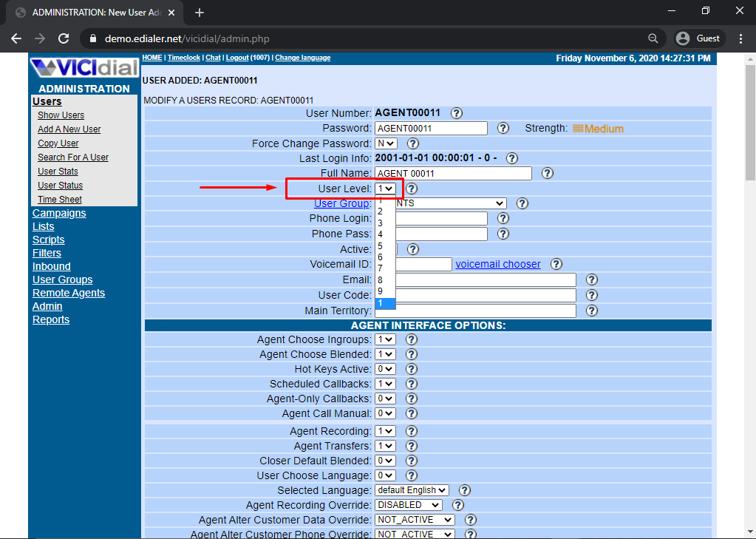The width and height of the screenshot is (756, 539).
Task: Show help for Force Change Password
Action: [412, 143]
